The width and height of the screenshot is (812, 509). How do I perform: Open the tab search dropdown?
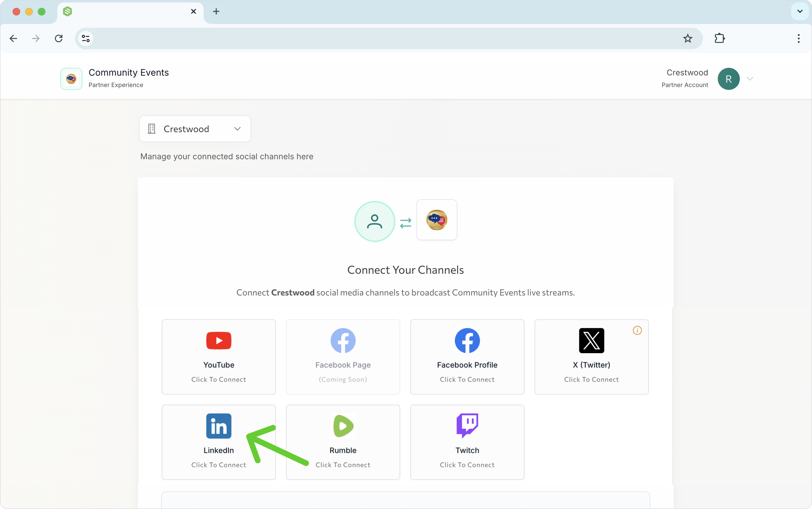click(800, 11)
